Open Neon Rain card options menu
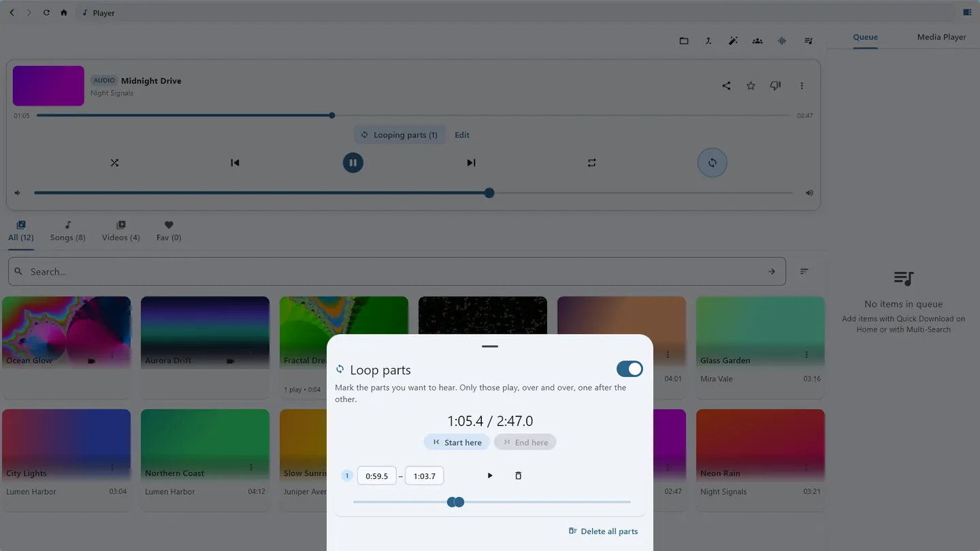The width and height of the screenshot is (980, 551). click(x=806, y=467)
